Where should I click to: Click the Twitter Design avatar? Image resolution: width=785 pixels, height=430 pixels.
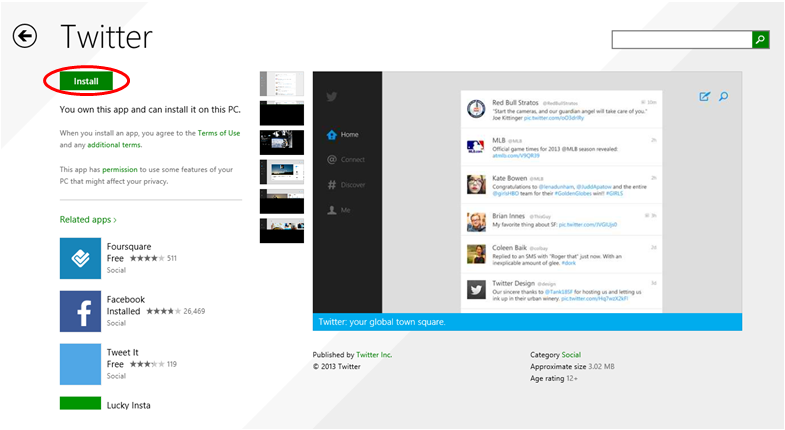click(476, 289)
